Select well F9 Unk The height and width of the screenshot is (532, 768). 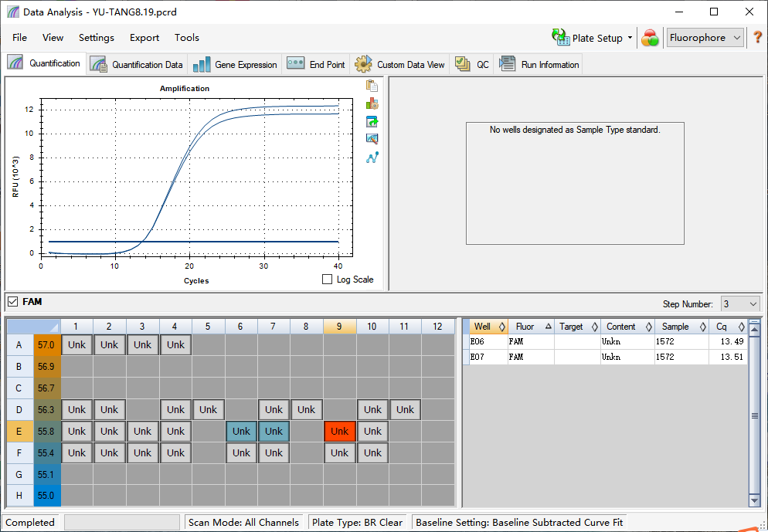click(339, 452)
